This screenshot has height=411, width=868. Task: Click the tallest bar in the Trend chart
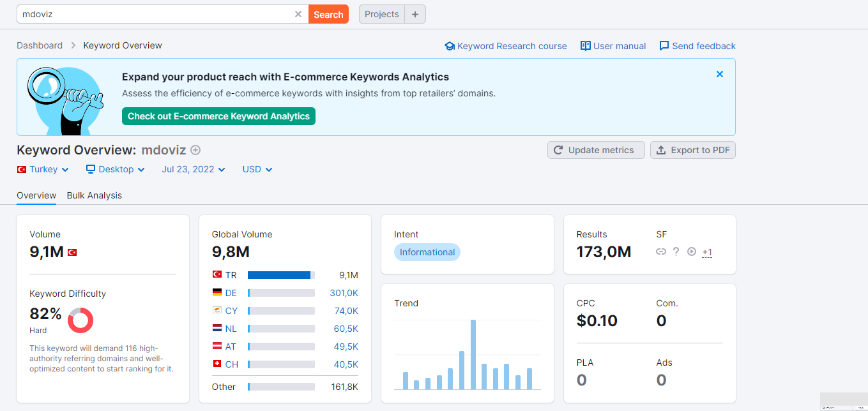pos(473,354)
